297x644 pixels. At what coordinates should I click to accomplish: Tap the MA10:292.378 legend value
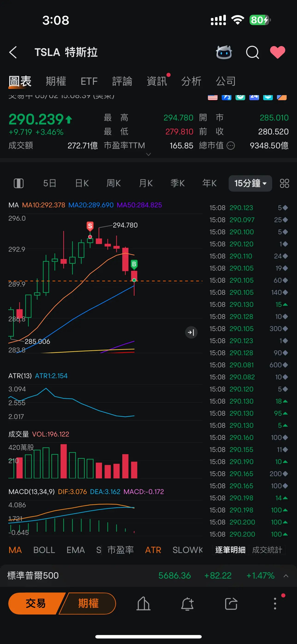(44, 205)
